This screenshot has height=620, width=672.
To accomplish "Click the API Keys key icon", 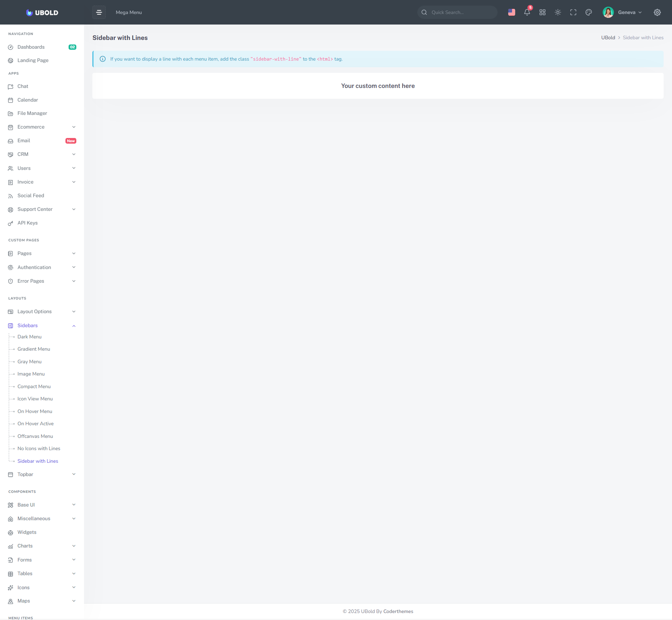I will (10, 223).
